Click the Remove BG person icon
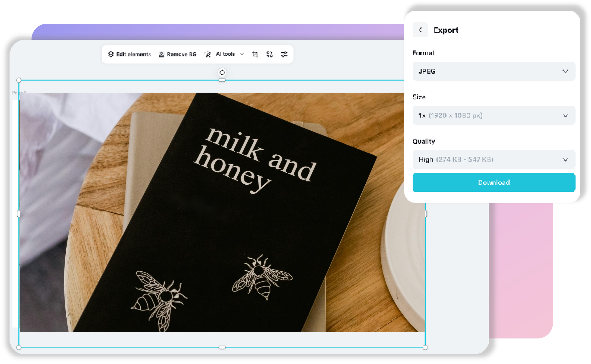This screenshot has height=364, width=591. click(161, 54)
